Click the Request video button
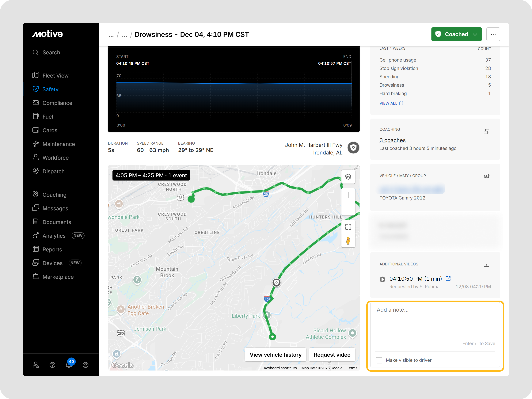532x399 pixels. coord(332,355)
